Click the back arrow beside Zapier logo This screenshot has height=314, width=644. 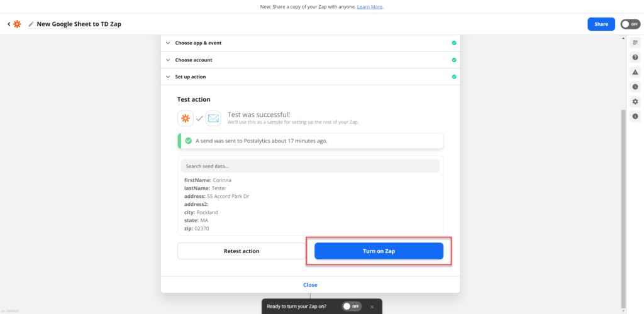(x=9, y=24)
